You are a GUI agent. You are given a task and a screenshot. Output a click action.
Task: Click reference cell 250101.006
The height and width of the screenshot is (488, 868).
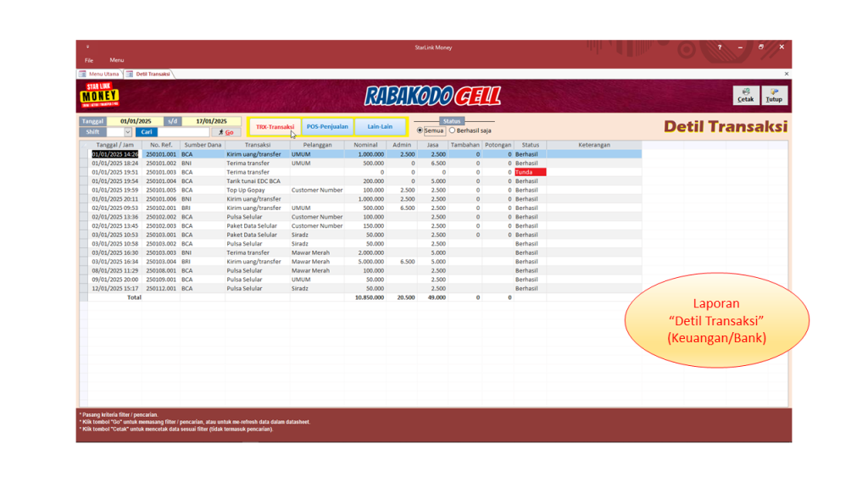click(x=161, y=199)
